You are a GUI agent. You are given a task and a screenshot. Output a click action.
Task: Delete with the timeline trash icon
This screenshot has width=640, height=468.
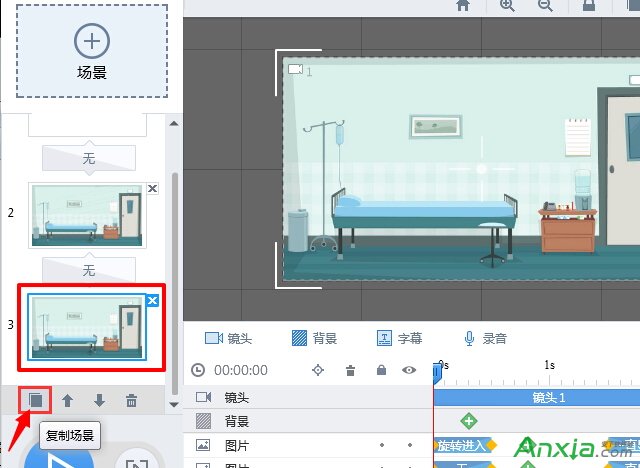[350, 370]
